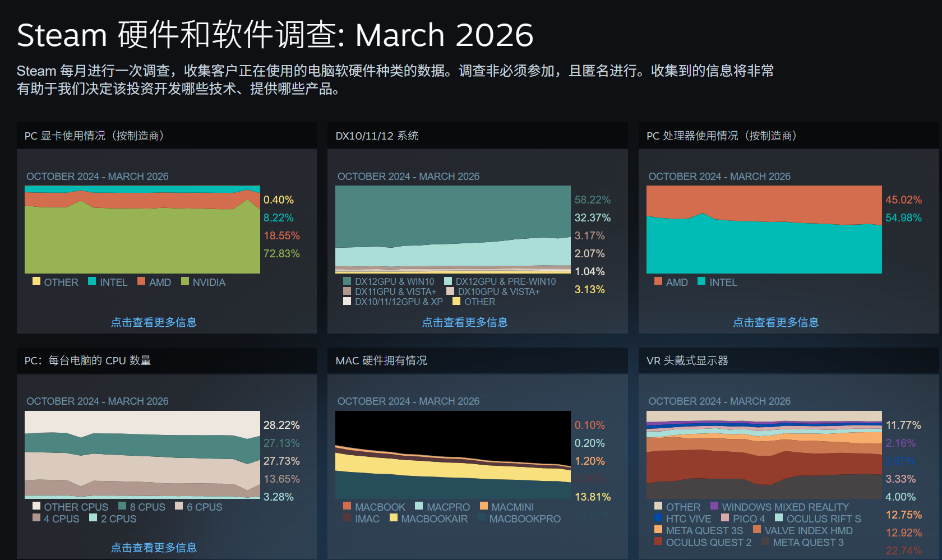Viewport: 942px width, 560px height.
Task: Click INTEL swatch in processor legend
Action: pyautogui.click(x=701, y=281)
